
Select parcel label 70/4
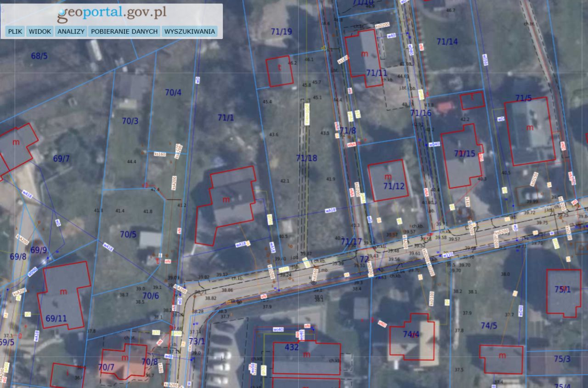pos(173,92)
